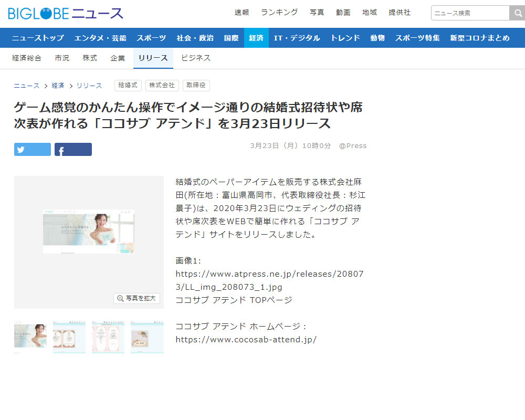The image size is (525, 420).
Task: Select 新型コロナまとめ menu item
Action: pyautogui.click(x=480, y=38)
